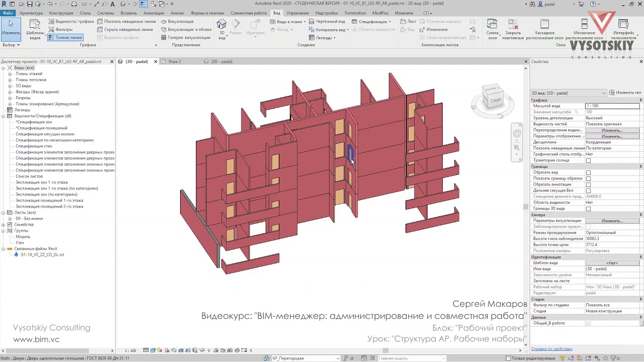Click Закрыть неактивные windows
The height and width of the screenshot is (362, 644).
coord(513,29)
